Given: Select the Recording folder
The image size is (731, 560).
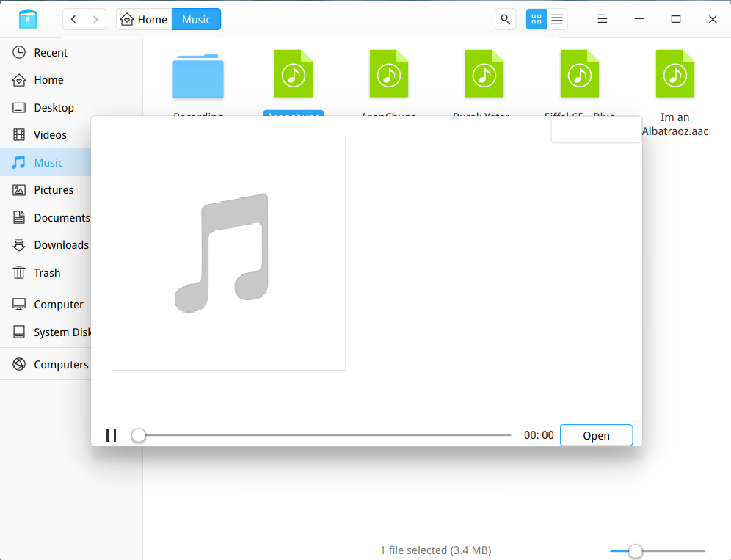Looking at the screenshot, I should click(x=198, y=76).
